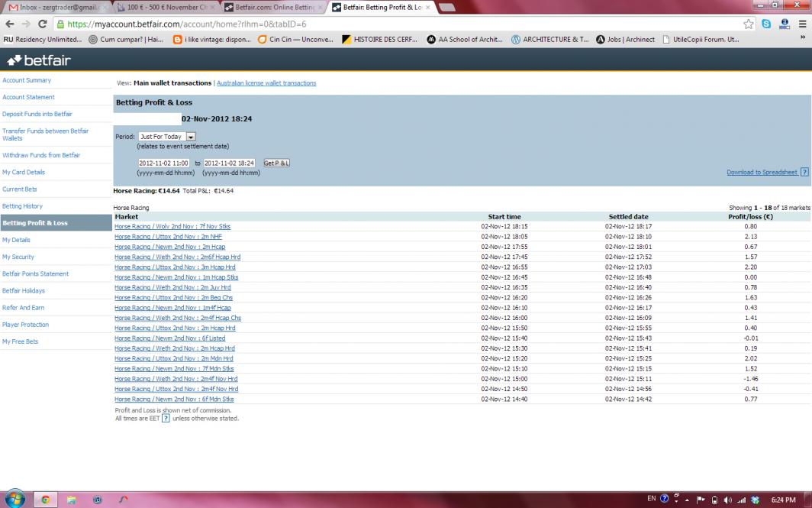Open i like vintage bookmark

click(212, 40)
